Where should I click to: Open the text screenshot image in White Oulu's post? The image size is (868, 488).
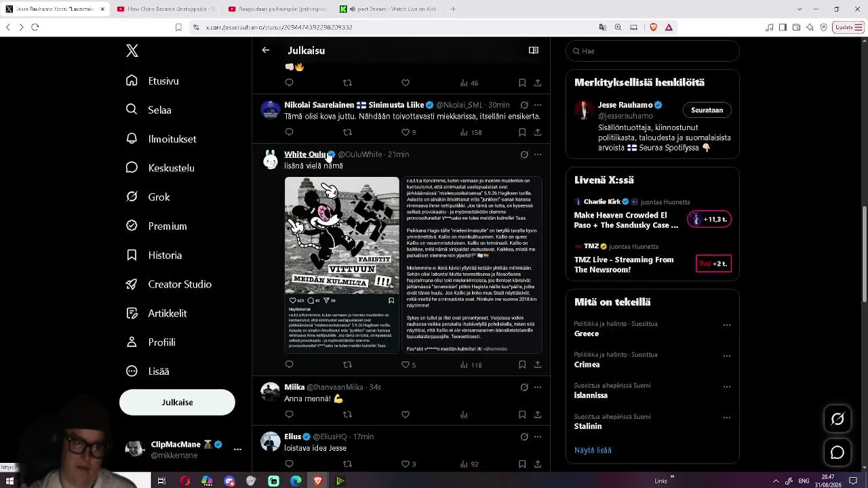pyautogui.click(x=473, y=265)
